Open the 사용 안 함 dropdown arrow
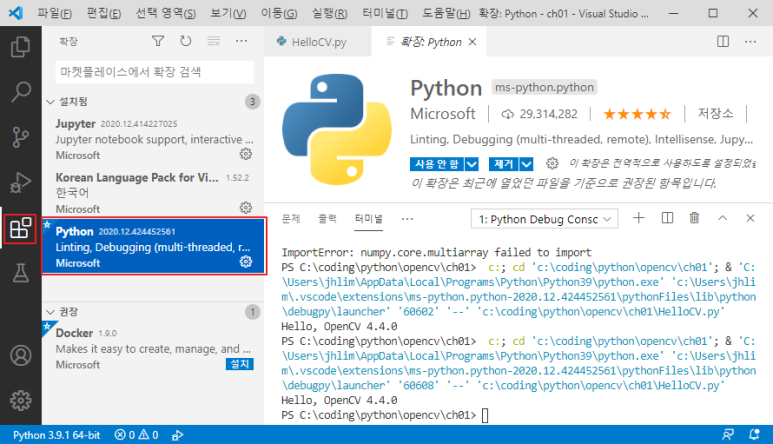This screenshot has width=773, height=444. 472,164
